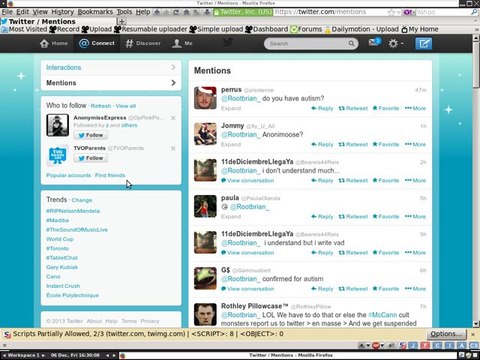
Task: Open Popular accounts link
Action: tap(68, 175)
